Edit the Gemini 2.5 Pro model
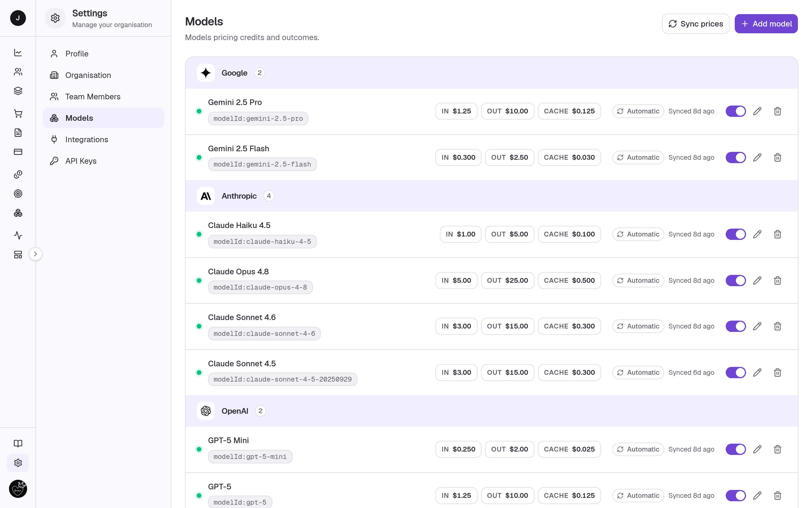The width and height of the screenshot is (812, 508). click(757, 111)
